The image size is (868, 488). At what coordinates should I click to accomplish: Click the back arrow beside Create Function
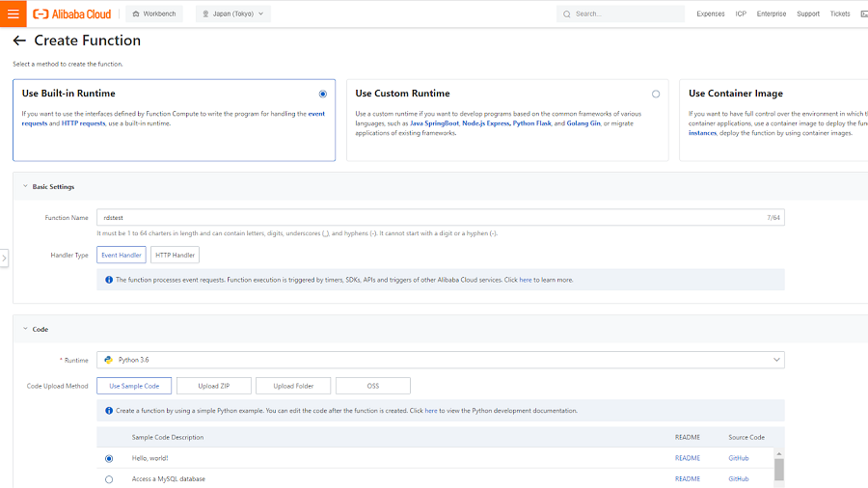click(19, 41)
